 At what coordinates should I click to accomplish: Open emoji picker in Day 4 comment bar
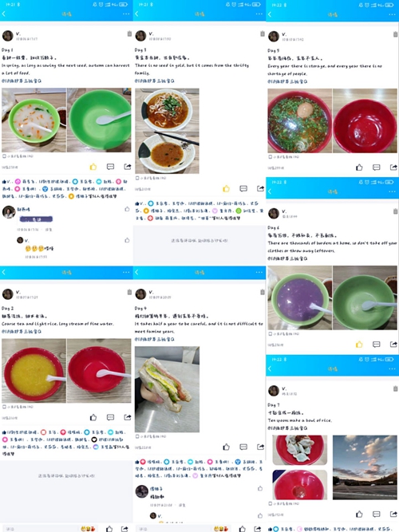point(221,529)
